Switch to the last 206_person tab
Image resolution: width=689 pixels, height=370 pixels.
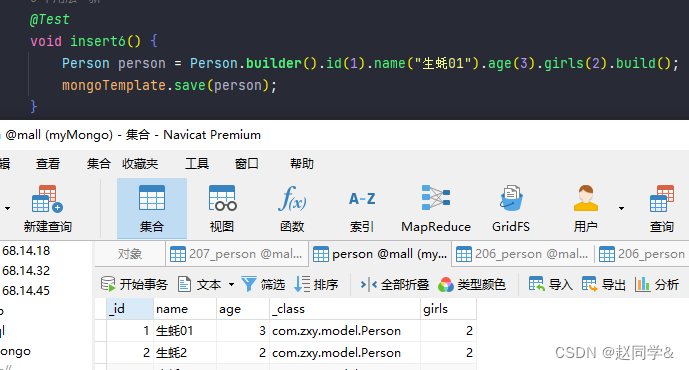(642, 254)
